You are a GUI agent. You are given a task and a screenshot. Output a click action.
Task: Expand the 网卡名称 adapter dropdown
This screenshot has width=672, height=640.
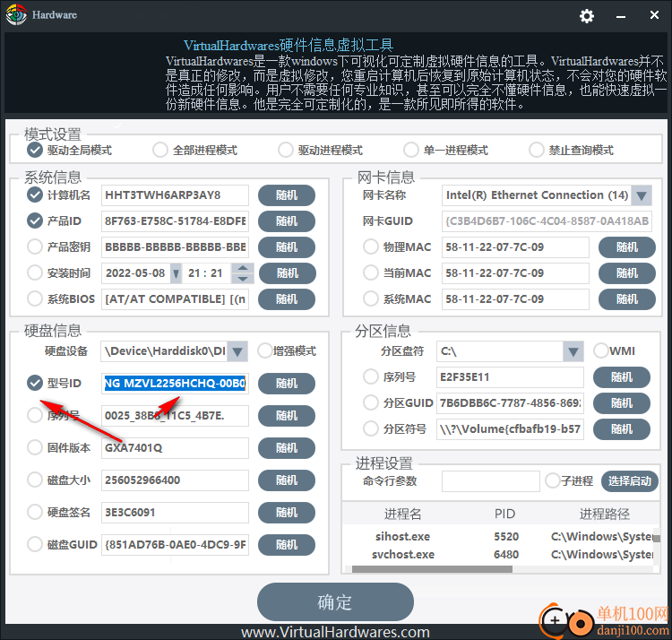coord(642,195)
